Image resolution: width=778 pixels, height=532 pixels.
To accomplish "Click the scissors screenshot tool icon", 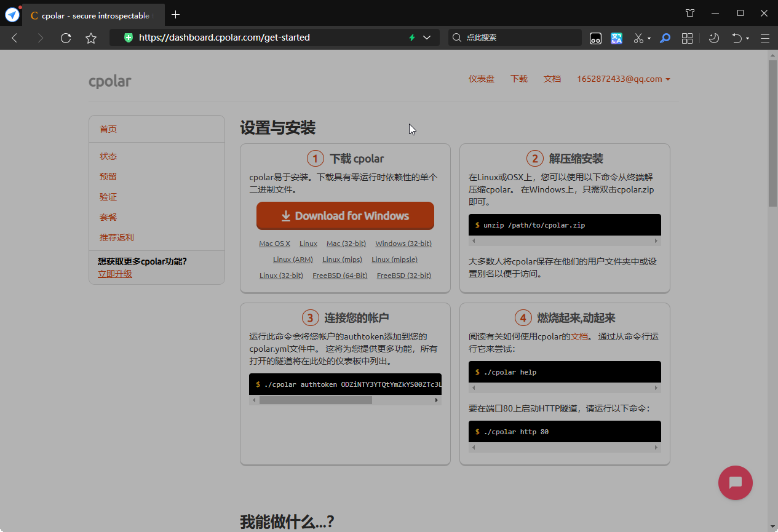I will tap(638, 38).
